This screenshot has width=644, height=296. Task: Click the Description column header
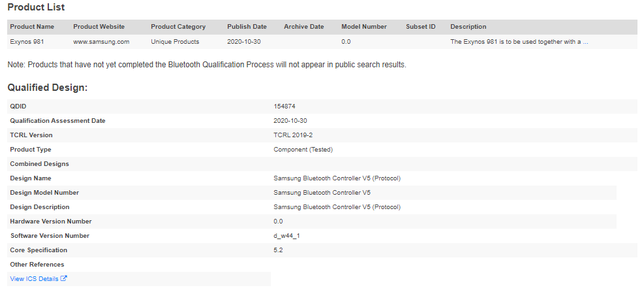[468, 27]
